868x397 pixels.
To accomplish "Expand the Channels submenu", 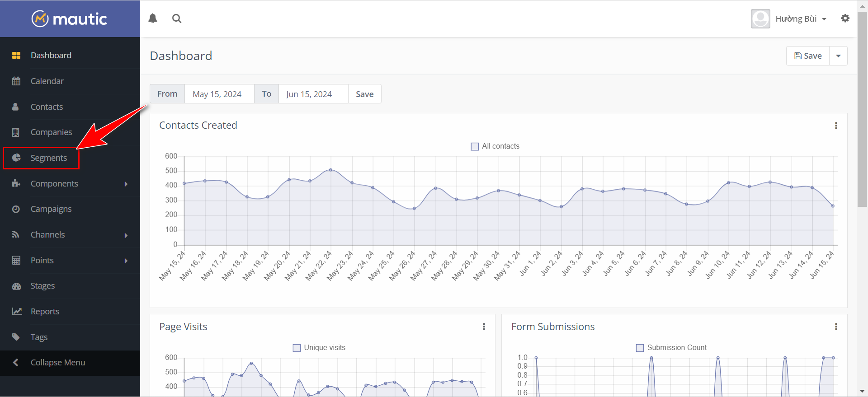I will 126,235.
